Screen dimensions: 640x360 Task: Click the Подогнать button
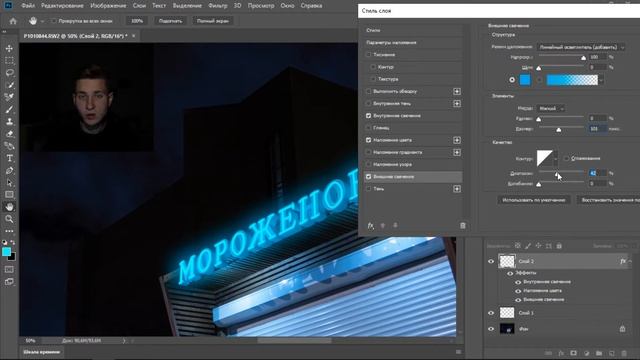[x=170, y=21]
